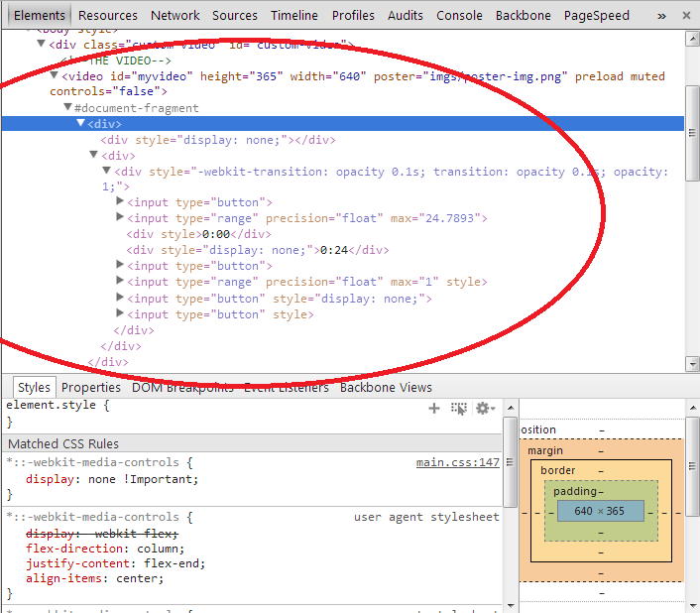
Task: Click the metrics pane scrollbar thumb
Action: point(692,466)
